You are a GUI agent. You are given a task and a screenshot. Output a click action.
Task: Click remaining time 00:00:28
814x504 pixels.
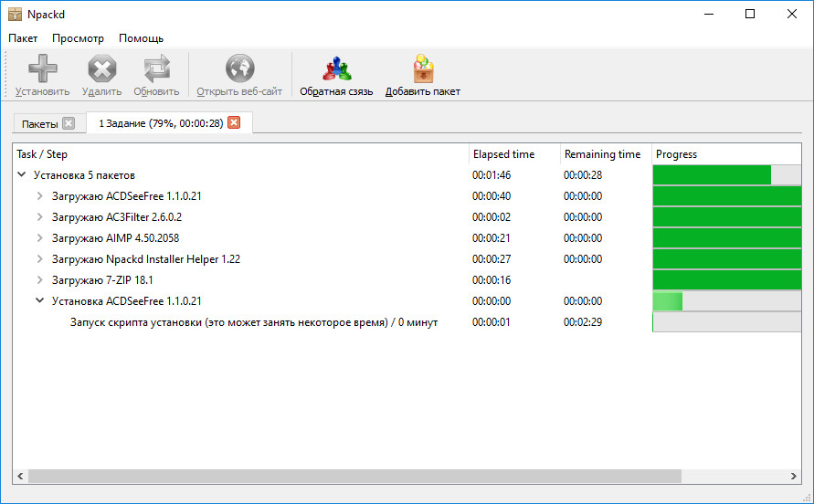[x=583, y=175]
